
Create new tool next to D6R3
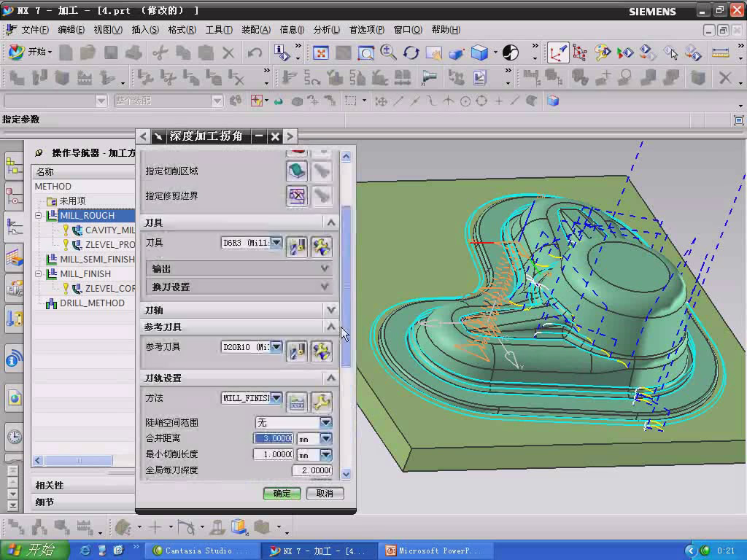[296, 247]
